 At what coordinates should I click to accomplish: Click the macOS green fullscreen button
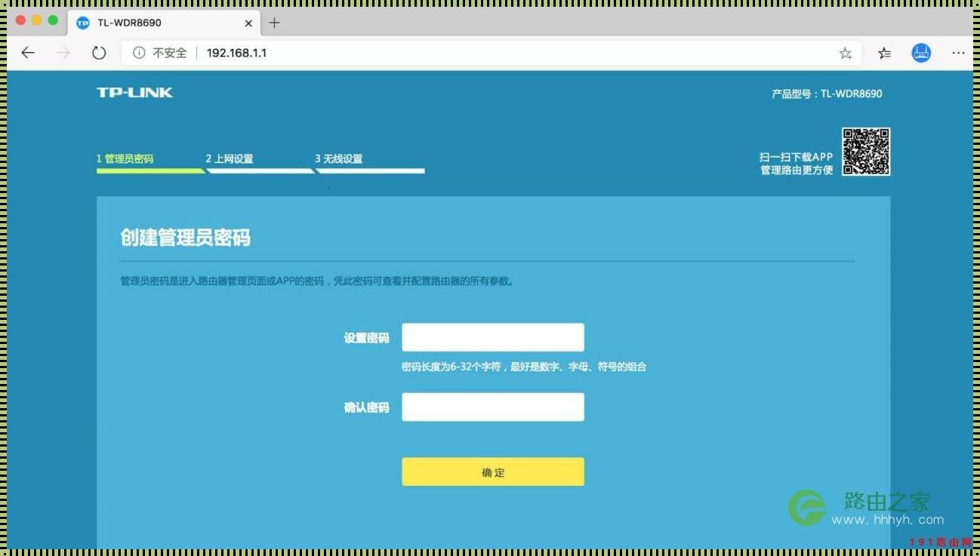[53, 20]
